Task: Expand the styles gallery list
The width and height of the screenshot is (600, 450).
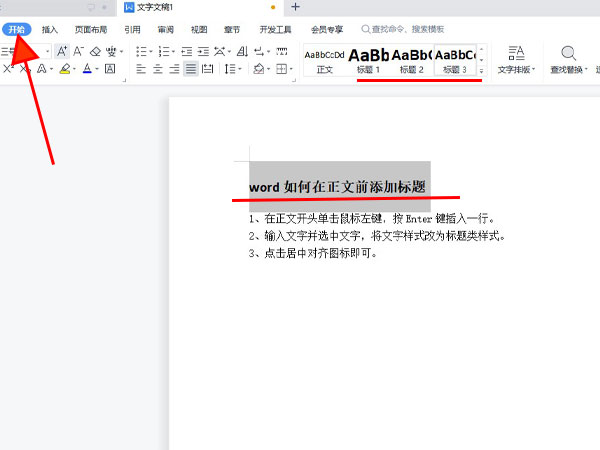Action: point(482,71)
